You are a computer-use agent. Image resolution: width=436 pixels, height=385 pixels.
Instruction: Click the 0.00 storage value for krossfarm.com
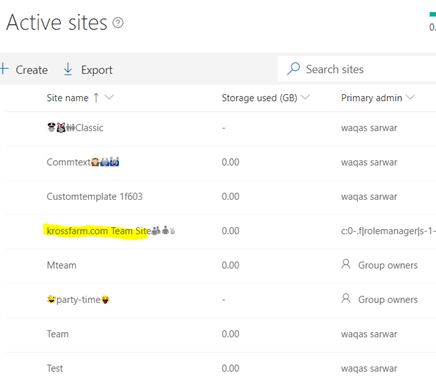pos(230,231)
